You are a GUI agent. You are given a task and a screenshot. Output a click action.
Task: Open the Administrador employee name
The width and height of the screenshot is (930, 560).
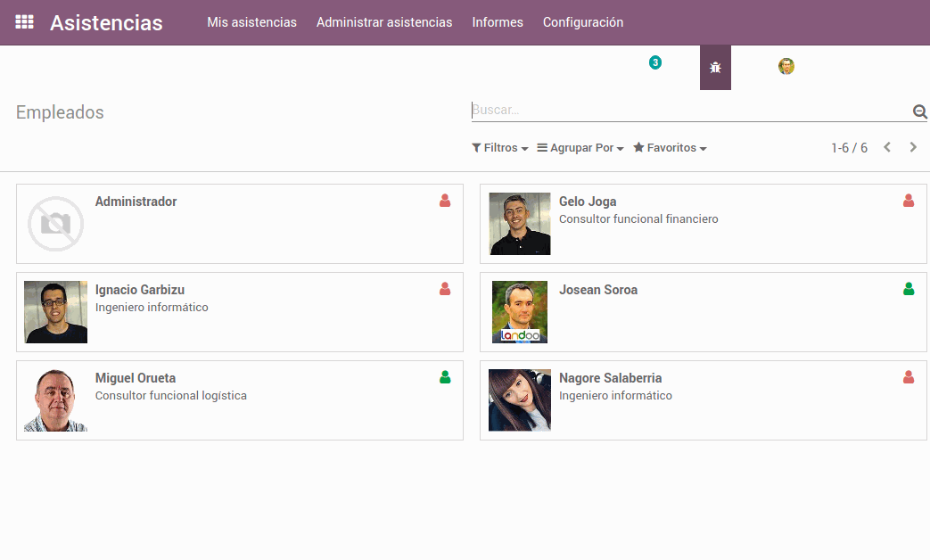click(136, 202)
